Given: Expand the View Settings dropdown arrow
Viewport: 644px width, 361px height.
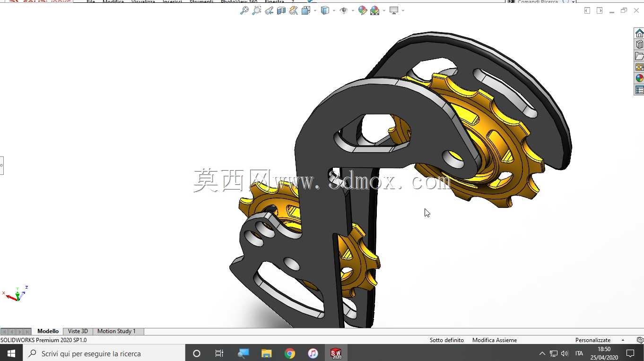Looking at the screenshot, I should pyautogui.click(x=403, y=10).
